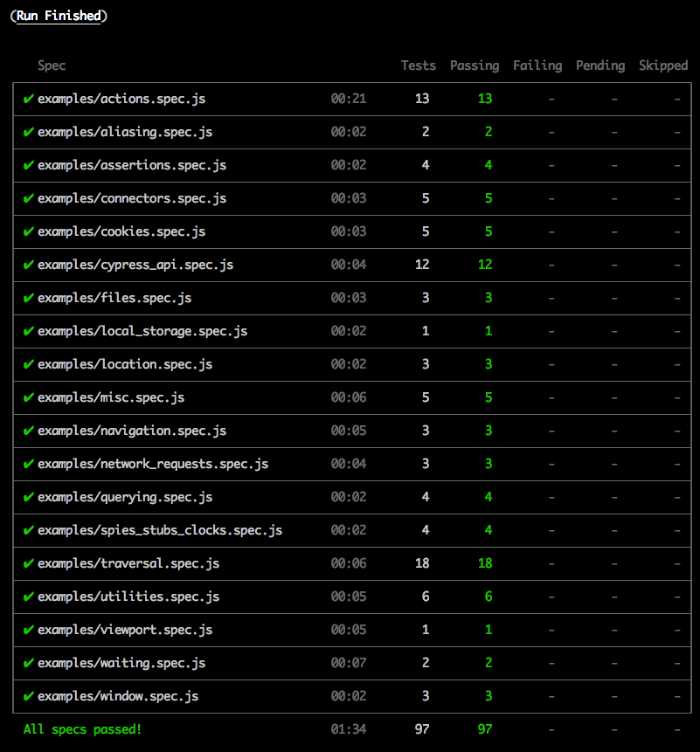Select the examples/aliasing.spec.js file name

coord(125,132)
